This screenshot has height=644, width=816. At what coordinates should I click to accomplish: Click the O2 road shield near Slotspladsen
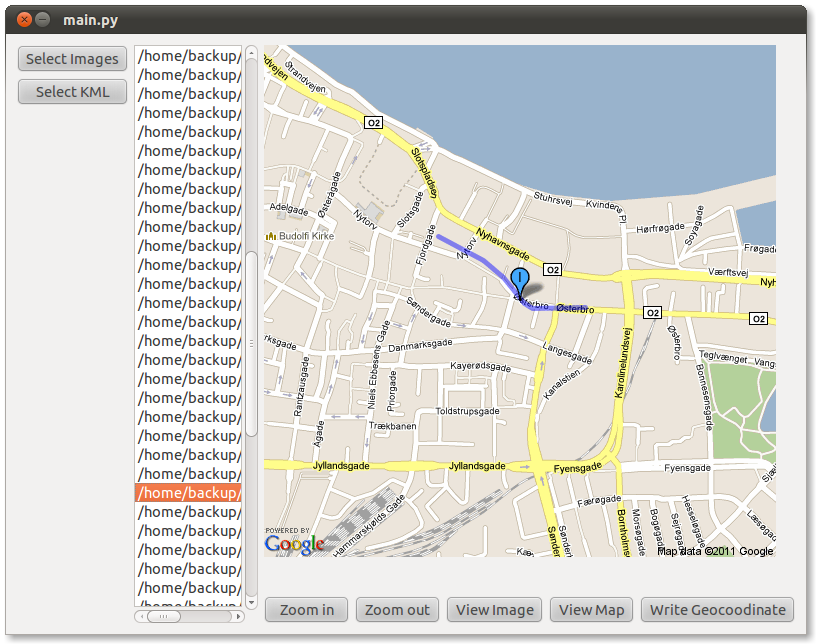374,123
